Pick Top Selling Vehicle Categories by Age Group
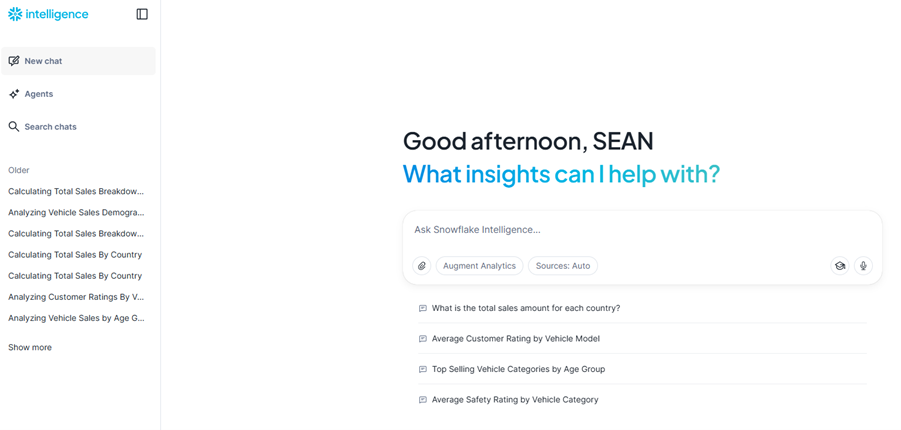The height and width of the screenshot is (430, 901). pos(518,369)
